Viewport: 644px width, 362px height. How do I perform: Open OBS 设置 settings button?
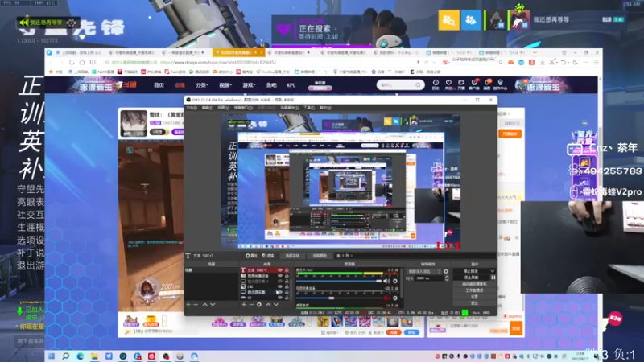(474, 296)
